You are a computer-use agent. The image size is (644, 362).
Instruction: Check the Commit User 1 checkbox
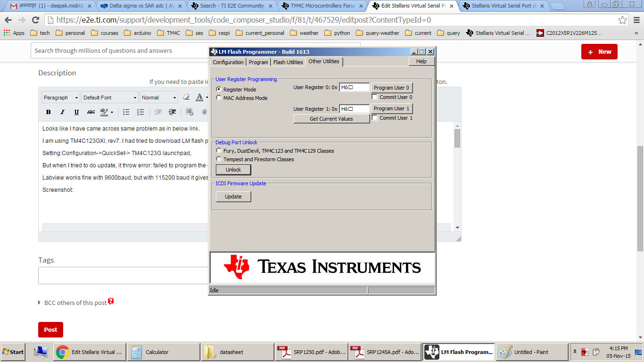click(374, 118)
